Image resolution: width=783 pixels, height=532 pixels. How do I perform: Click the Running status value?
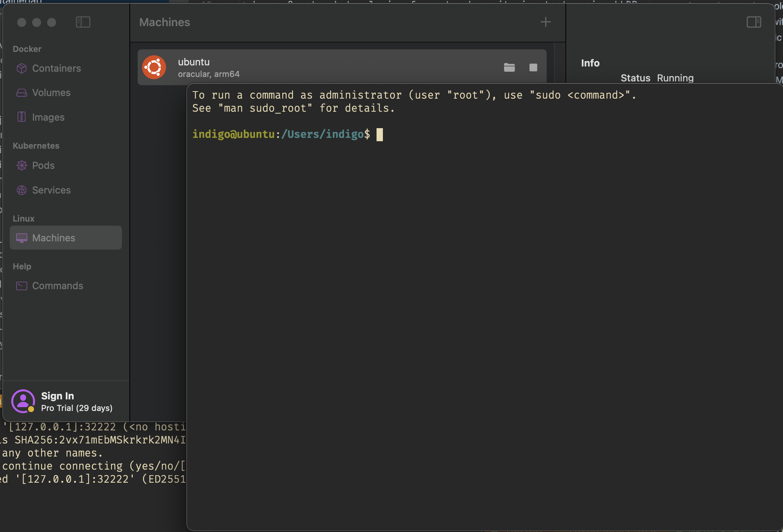pos(675,78)
